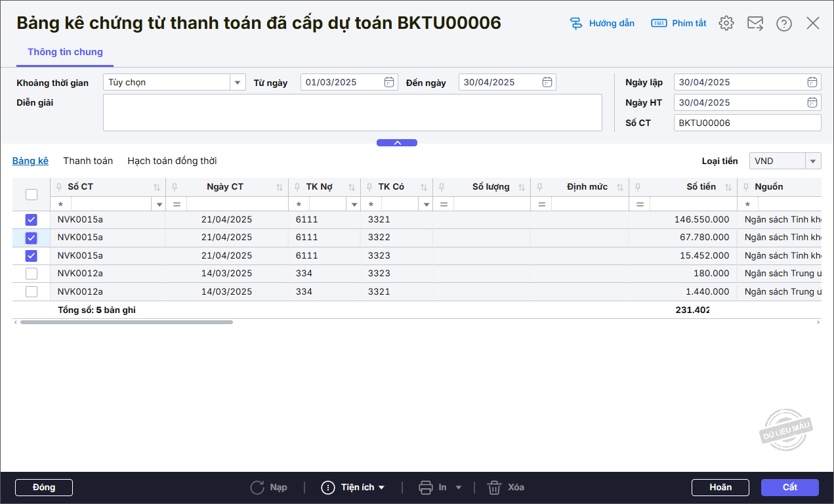The width and height of the screenshot is (834, 504).
Task: Switch to the Thanh toán tab
Action: pyautogui.click(x=88, y=161)
